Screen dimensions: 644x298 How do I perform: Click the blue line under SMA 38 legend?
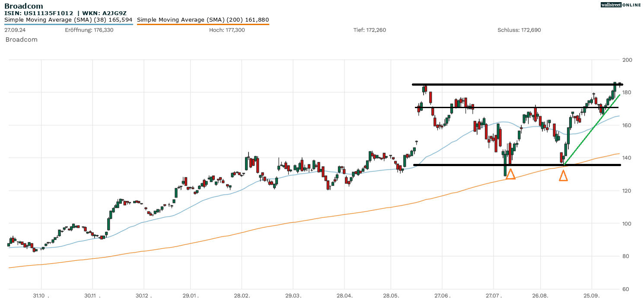pyautogui.click(x=68, y=25)
